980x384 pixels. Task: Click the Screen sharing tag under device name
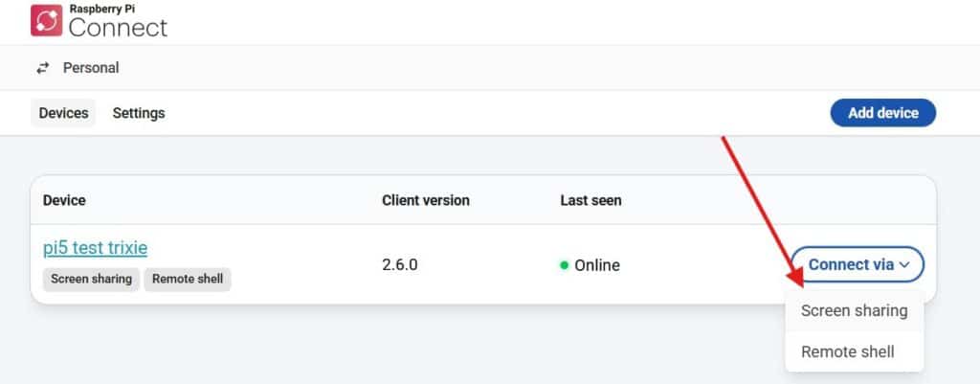(91, 279)
